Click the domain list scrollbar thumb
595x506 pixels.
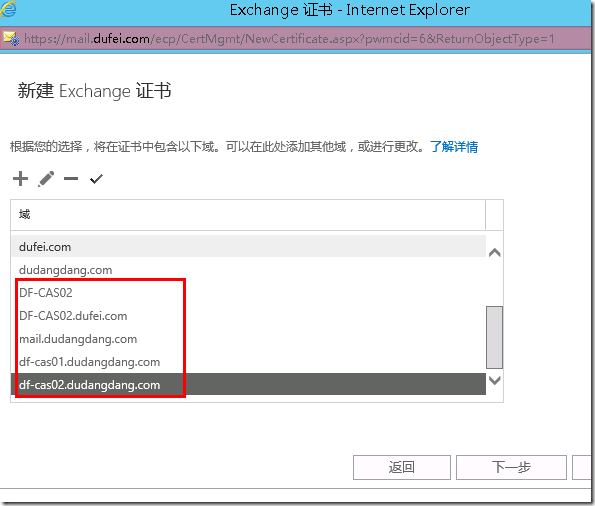tap(494, 337)
